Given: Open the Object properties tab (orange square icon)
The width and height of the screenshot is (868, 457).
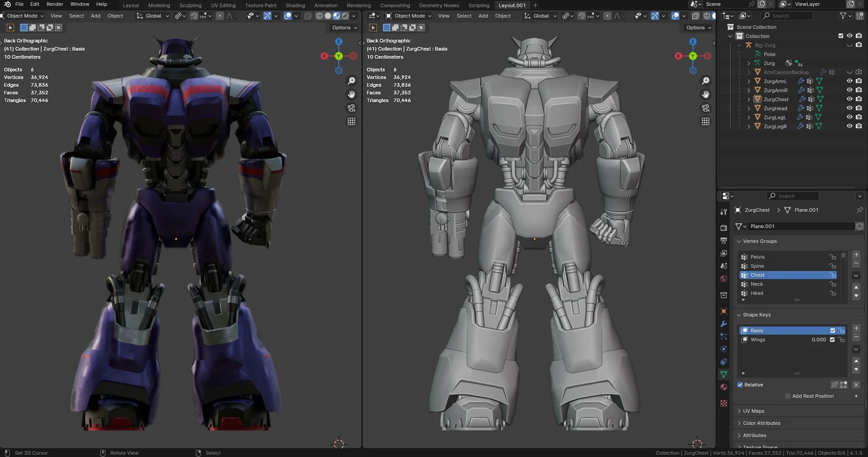Looking at the screenshot, I should (724, 311).
